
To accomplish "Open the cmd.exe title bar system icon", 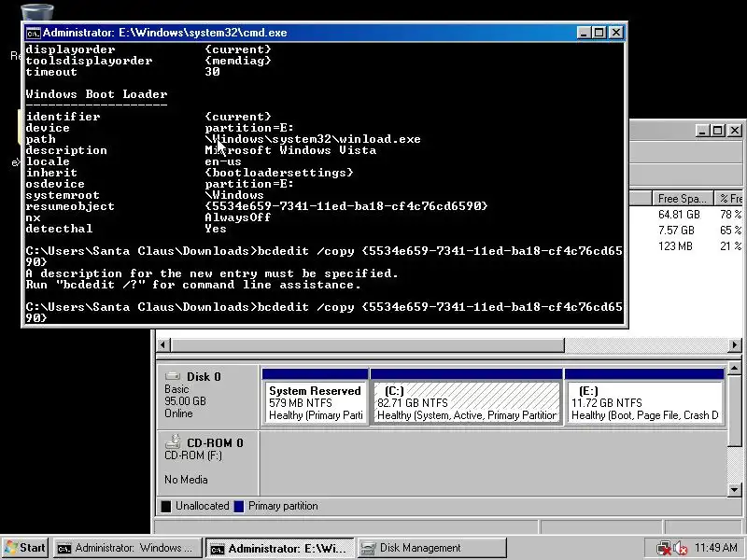I will (33, 33).
